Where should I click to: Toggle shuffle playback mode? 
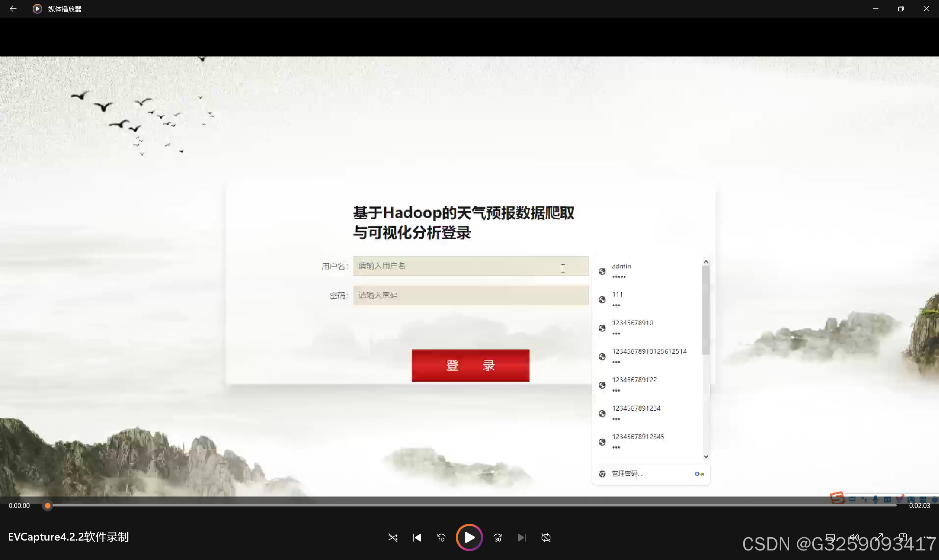(393, 537)
